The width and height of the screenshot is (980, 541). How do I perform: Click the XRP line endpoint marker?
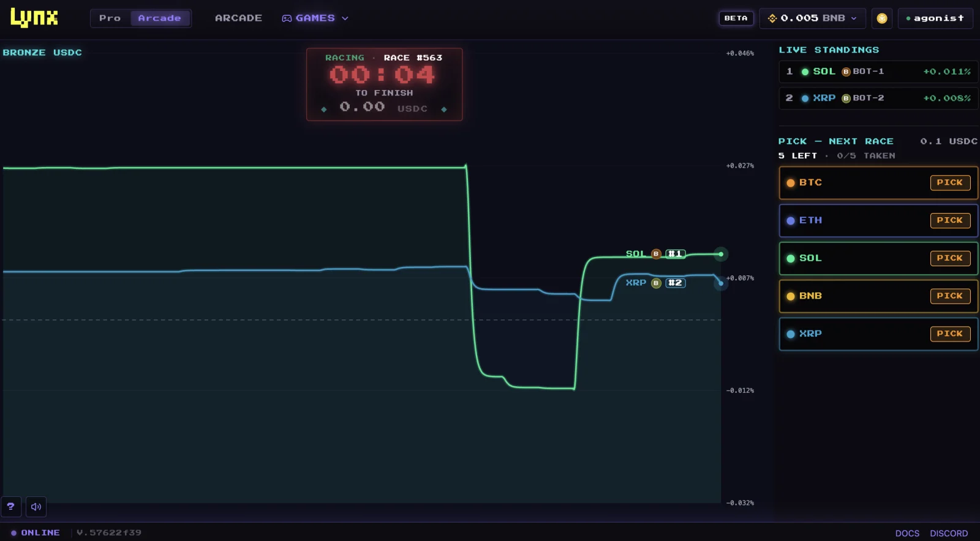click(x=721, y=283)
